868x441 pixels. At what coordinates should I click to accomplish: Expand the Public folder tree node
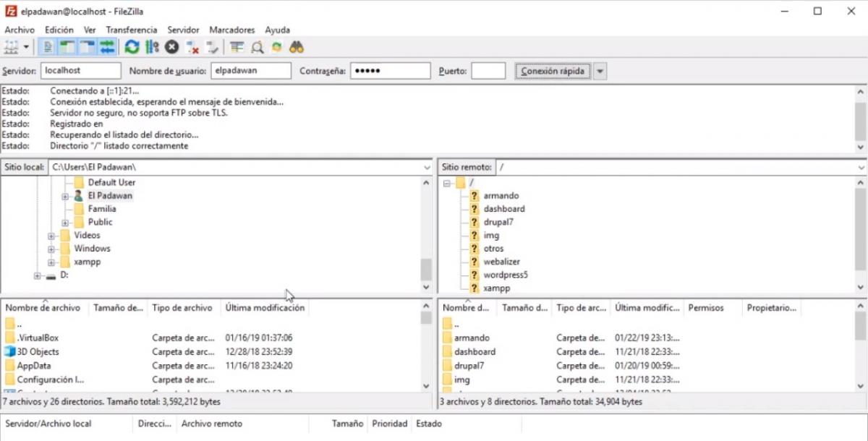pyautogui.click(x=65, y=223)
